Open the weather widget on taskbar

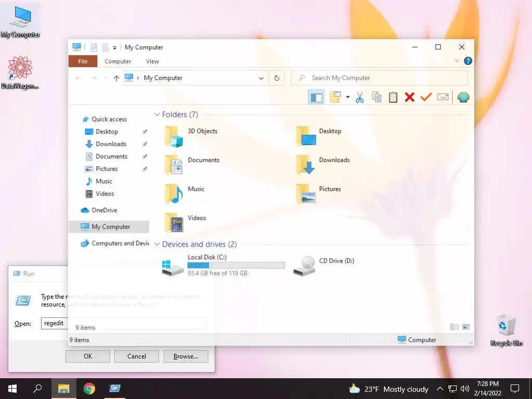(x=389, y=389)
